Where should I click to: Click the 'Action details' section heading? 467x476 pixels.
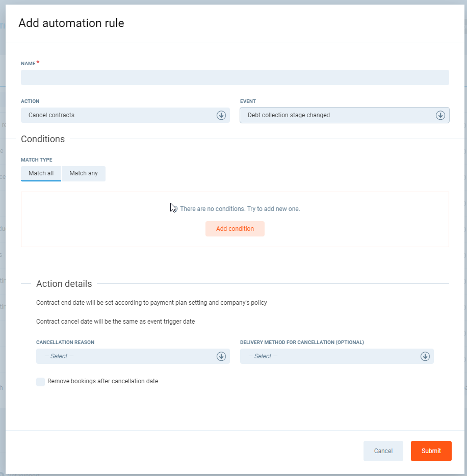coord(64,284)
